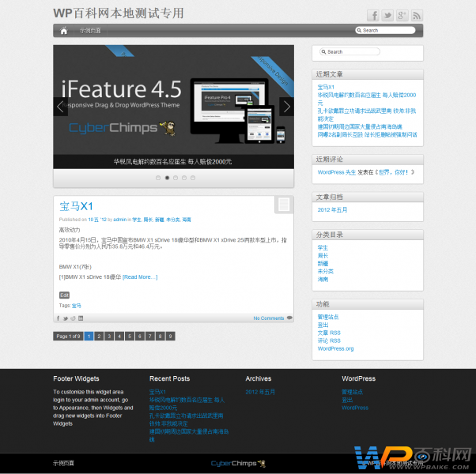Open the 世界，你好！ comment post link
Screen dimensions: 476x474
coord(394,172)
